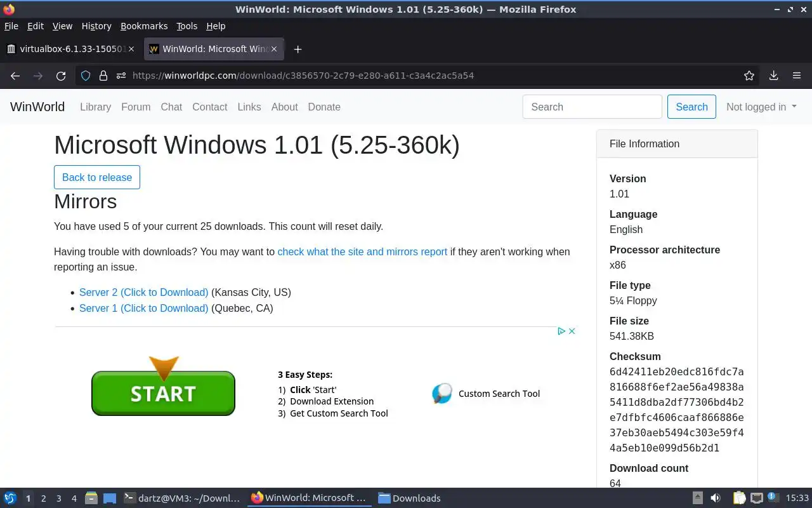The height and width of the screenshot is (508, 812).
Task: Switch to virtual desktop 4
Action: [x=74, y=498]
